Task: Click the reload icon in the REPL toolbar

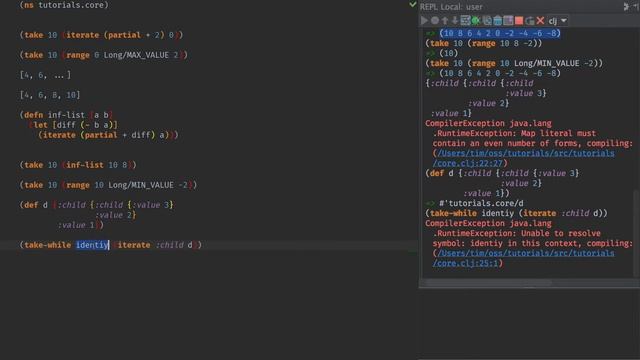Action: [530, 20]
